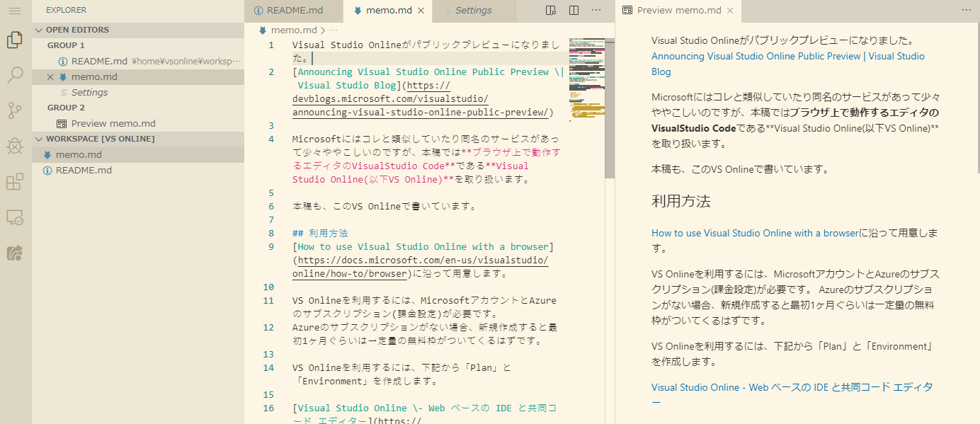Open README.md in the workspace tree
This screenshot has height=424, width=980.
point(138,171)
